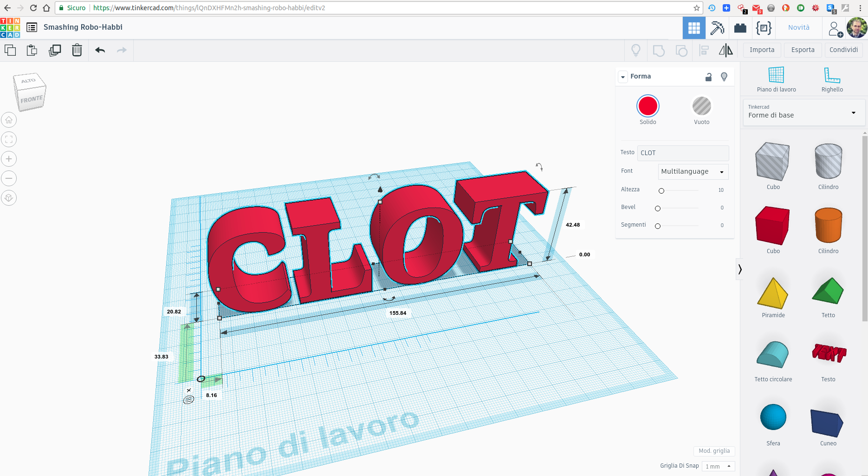Pick the yellow Piramide shape
Viewport: 868px width, 476px height.
point(773,293)
